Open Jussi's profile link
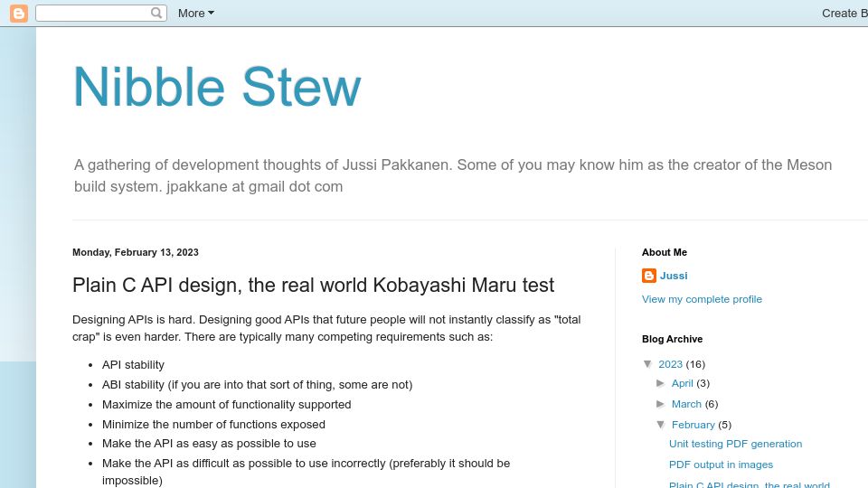This screenshot has width=868, height=488. pos(674,276)
